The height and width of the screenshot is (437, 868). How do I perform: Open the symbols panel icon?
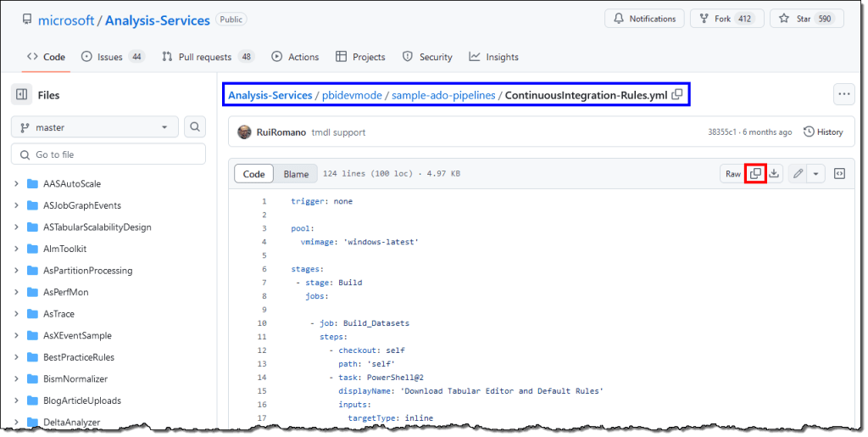click(839, 174)
